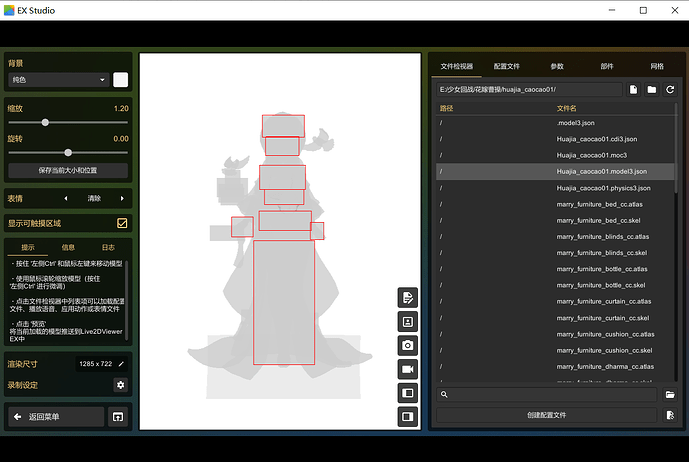Click 创建配置文件 button

coord(547,415)
